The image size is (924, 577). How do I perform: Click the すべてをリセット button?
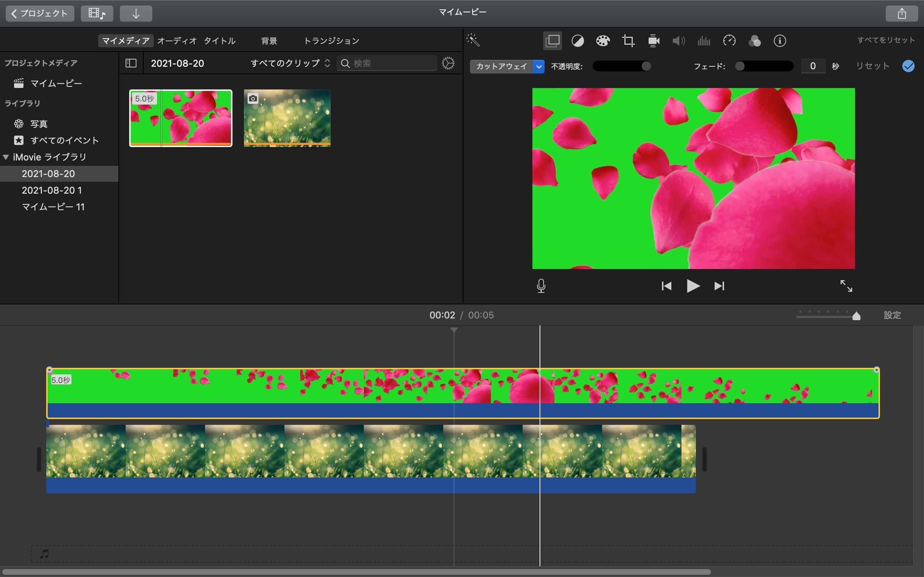pos(885,40)
